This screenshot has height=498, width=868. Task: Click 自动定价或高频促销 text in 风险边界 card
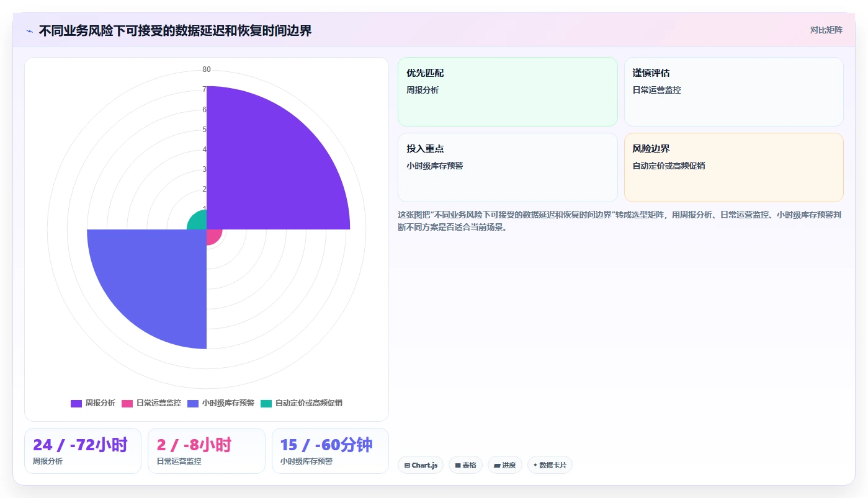pyautogui.click(x=669, y=166)
